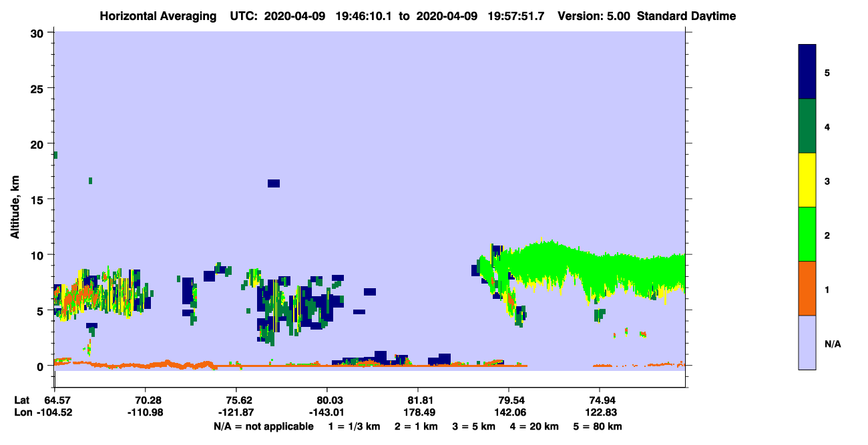
Task: Click the yellow color bar segment 3
Action: pyautogui.click(x=807, y=180)
